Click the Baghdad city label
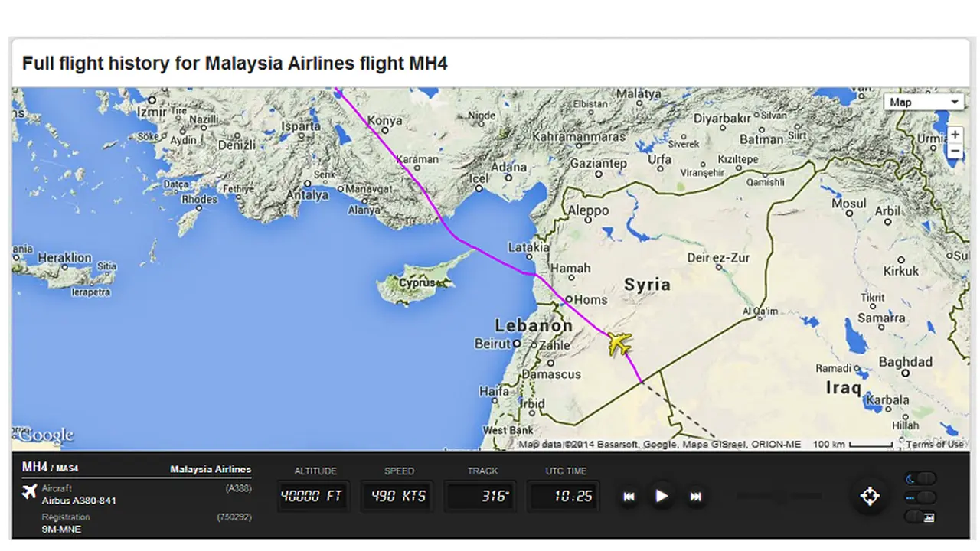Image resolution: width=980 pixels, height=551 pixels. pos(906,361)
